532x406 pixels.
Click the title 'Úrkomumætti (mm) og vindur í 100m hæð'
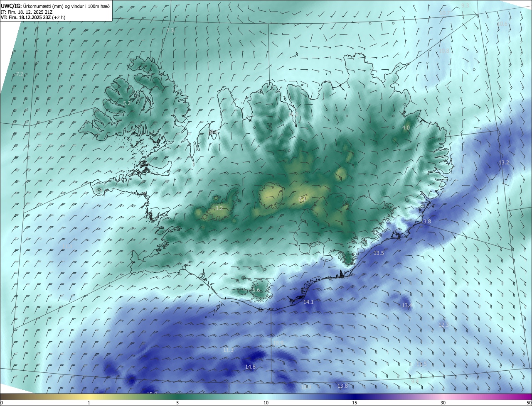coord(66,6)
